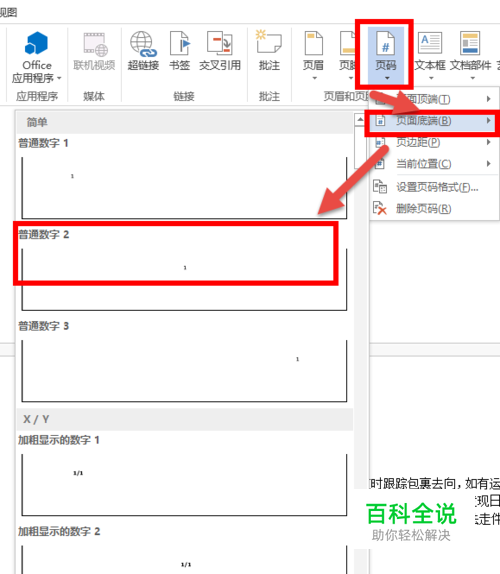Open 设置页码格式(F)... dialog

point(433,187)
